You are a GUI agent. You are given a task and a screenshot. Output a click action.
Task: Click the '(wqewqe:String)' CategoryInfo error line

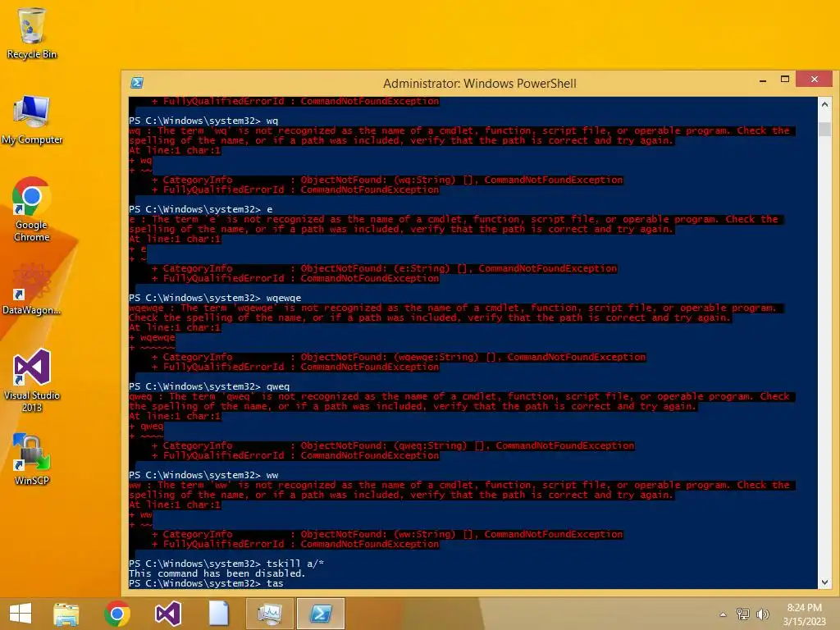399,357
